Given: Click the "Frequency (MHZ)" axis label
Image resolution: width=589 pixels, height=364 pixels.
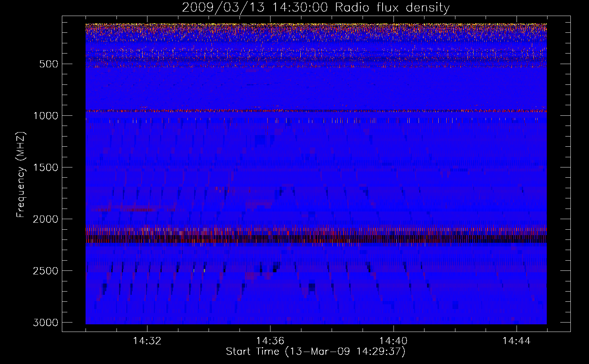Looking at the screenshot, I should coord(21,175).
